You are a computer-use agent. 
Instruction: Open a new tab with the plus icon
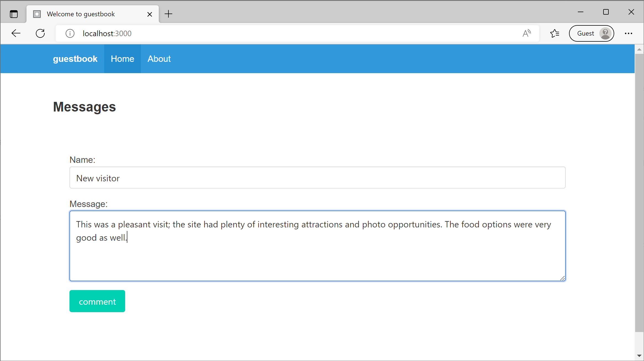pos(168,14)
